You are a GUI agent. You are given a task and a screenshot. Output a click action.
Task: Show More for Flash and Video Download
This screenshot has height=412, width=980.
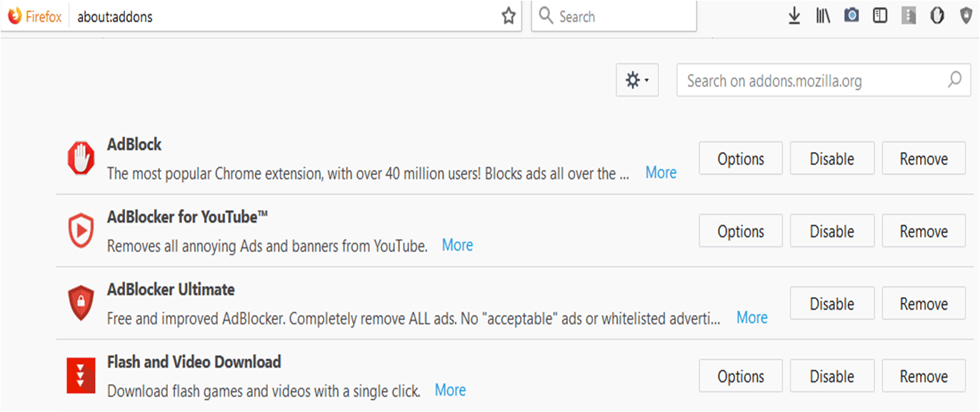tap(451, 390)
